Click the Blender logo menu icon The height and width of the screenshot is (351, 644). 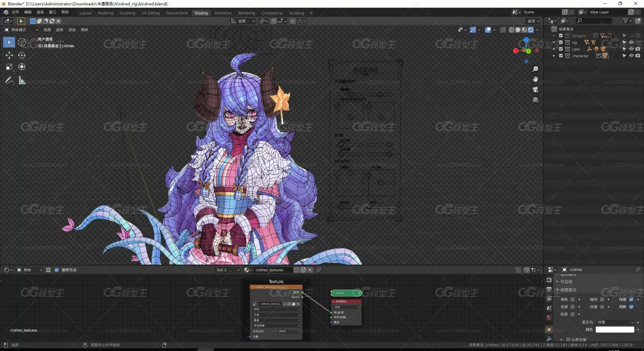coord(6,12)
